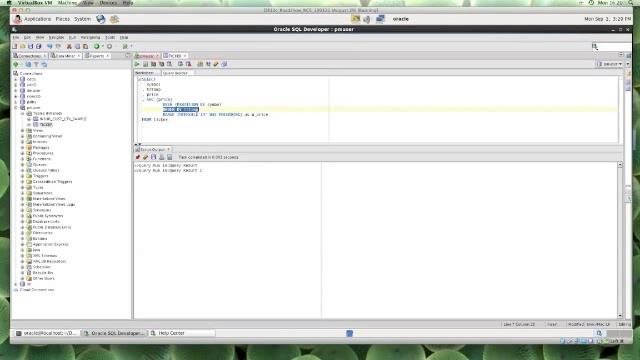The width and height of the screenshot is (640, 360).
Task: Click the SQL History icon in worksheet toolbar
Action: tap(224, 64)
